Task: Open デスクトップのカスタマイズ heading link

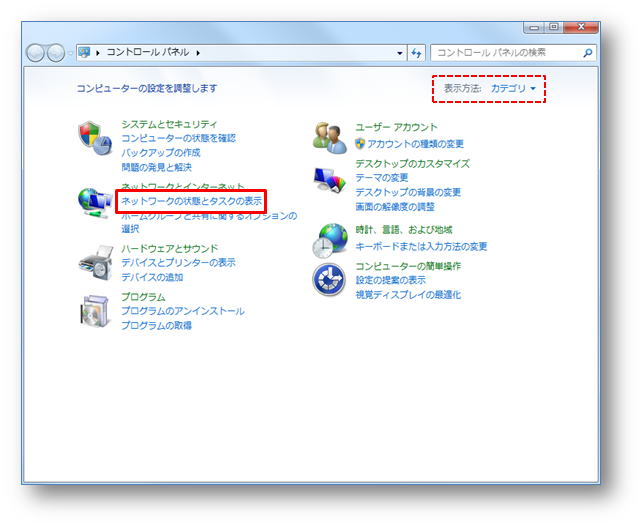Action: coord(412,164)
